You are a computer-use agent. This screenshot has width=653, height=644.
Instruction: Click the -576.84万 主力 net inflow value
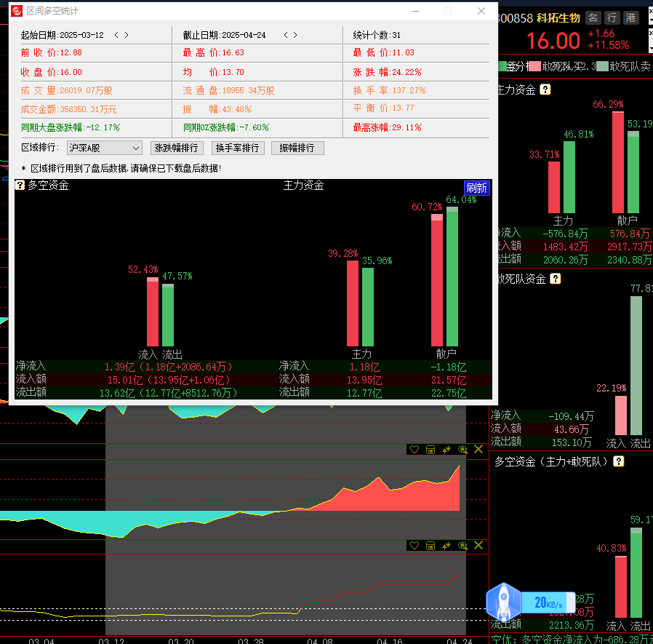click(565, 234)
